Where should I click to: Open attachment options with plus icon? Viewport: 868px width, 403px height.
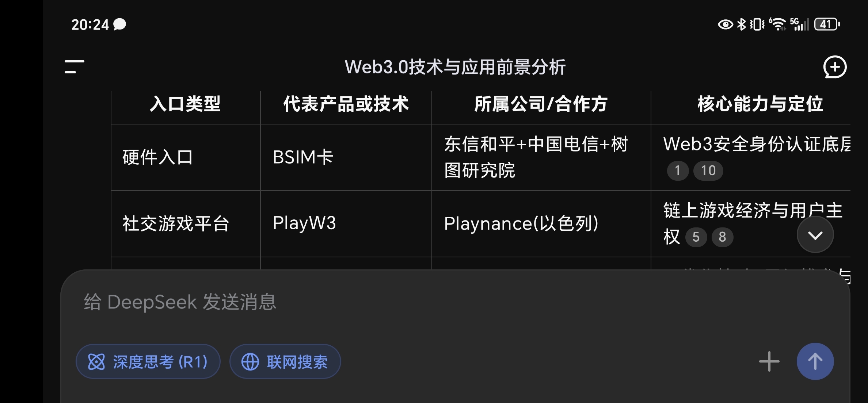[769, 361]
